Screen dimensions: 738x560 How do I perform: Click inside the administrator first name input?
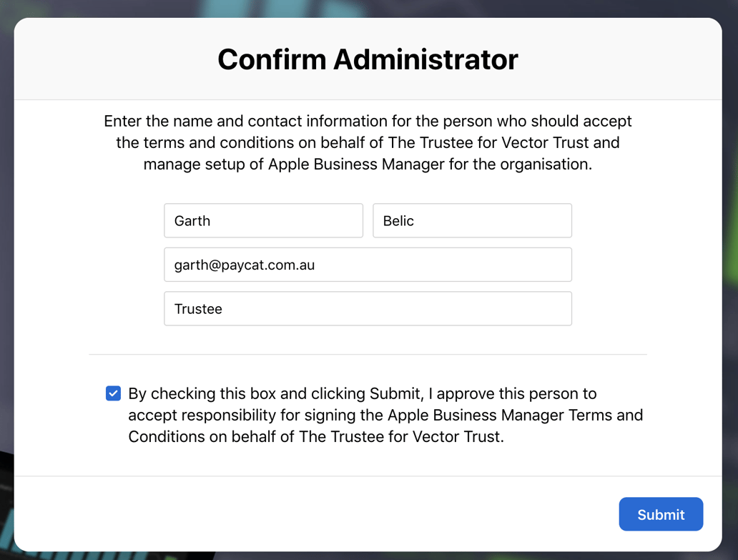point(263,220)
